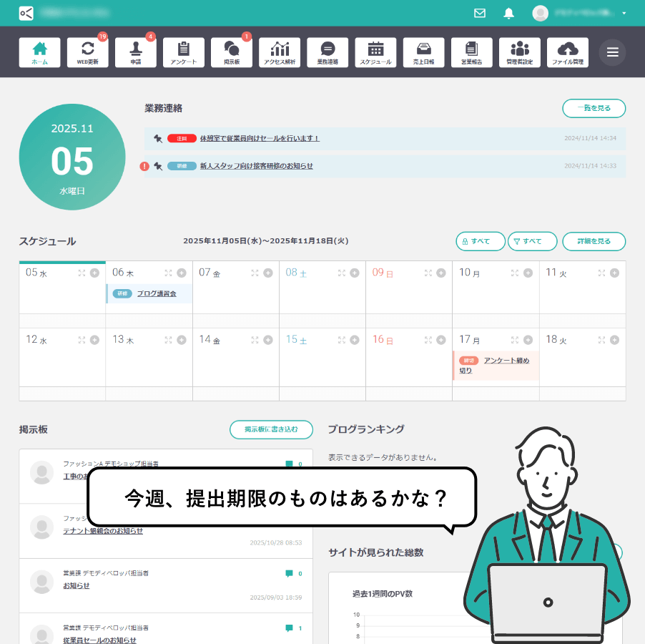Go to the ホーム tab
The image size is (645, 644).
coord(40,52)
